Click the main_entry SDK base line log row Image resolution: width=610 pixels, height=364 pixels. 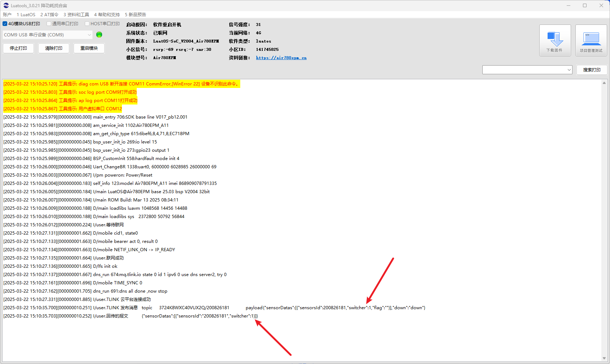pos(95,117)
